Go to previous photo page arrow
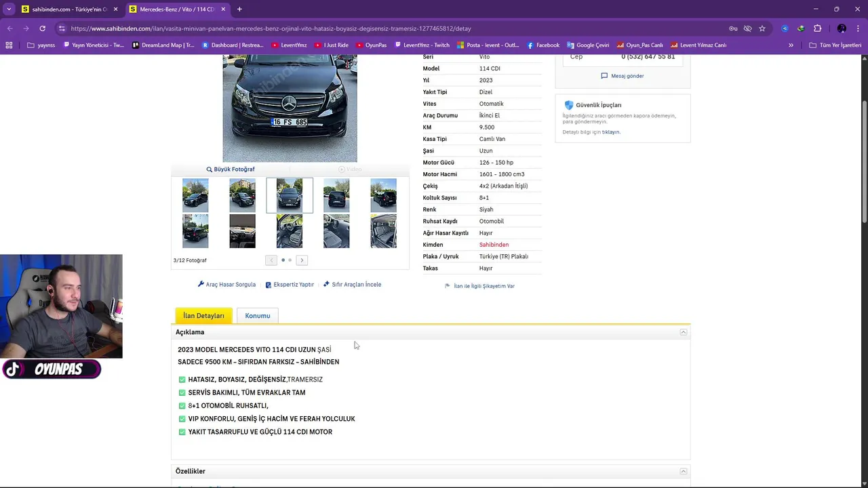868x488 pixels. (271, 260)
